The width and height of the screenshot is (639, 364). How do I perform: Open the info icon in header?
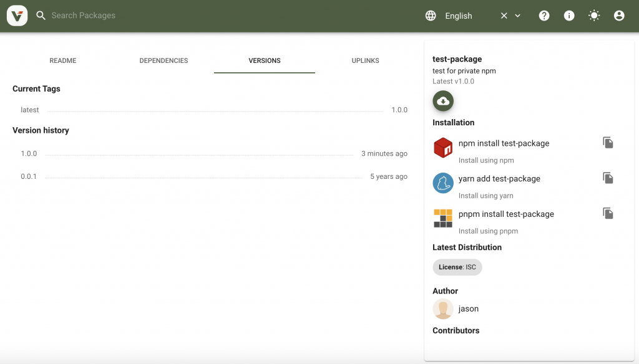point(569,16)
